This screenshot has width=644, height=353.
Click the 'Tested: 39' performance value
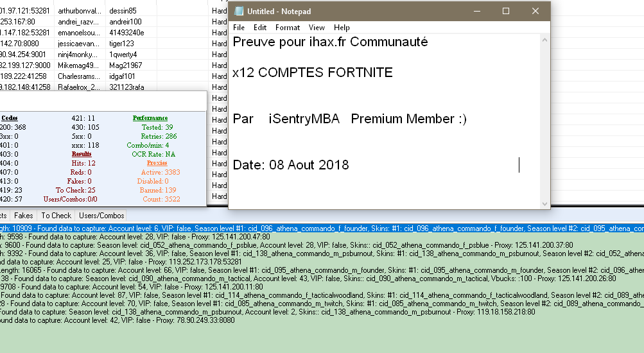[157, 127]
